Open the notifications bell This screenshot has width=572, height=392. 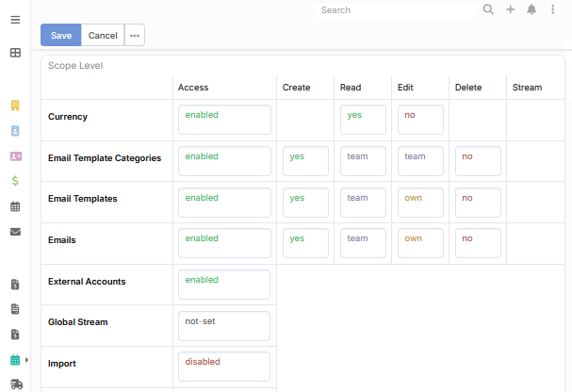point(531,9)
